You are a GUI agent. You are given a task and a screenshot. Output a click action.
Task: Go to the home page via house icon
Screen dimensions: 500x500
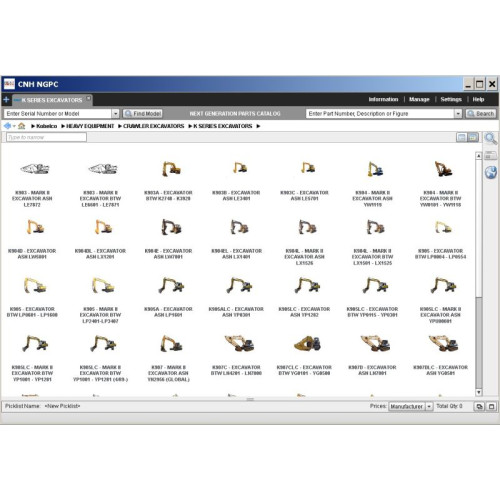coord(22,126)
